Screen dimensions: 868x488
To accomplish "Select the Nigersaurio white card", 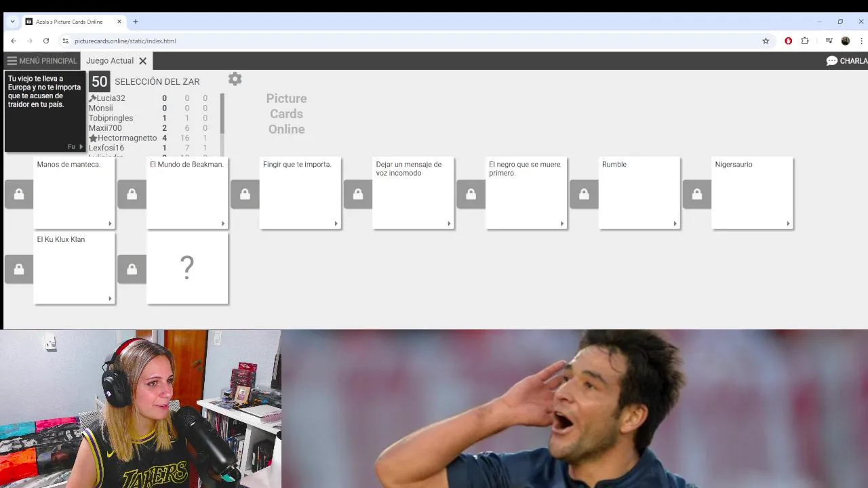I will point(753,193).
